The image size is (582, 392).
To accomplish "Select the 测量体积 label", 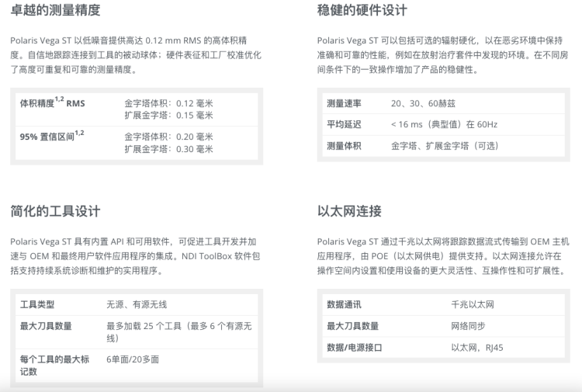I will (344, 146).
